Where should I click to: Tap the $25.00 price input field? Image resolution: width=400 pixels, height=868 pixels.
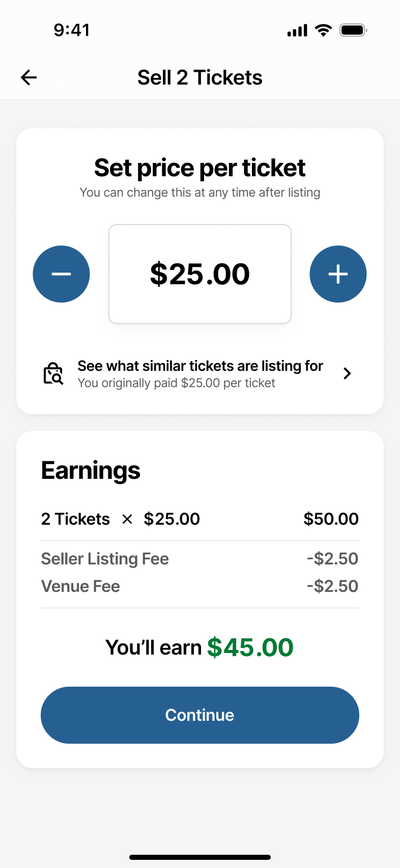tap(200, 274)
